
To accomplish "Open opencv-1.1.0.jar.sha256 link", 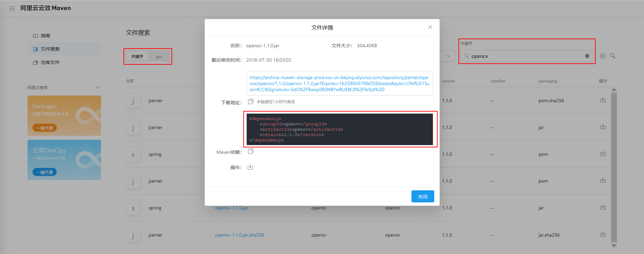I will pyautogui.click(x=240, y=235).
